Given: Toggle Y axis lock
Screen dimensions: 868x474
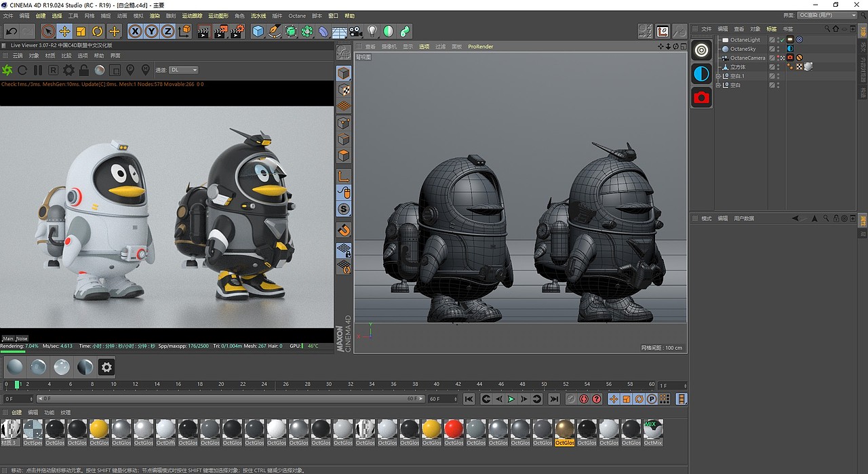Looking at the screenshot, I should pyautogui.click(x=151, y=31).
